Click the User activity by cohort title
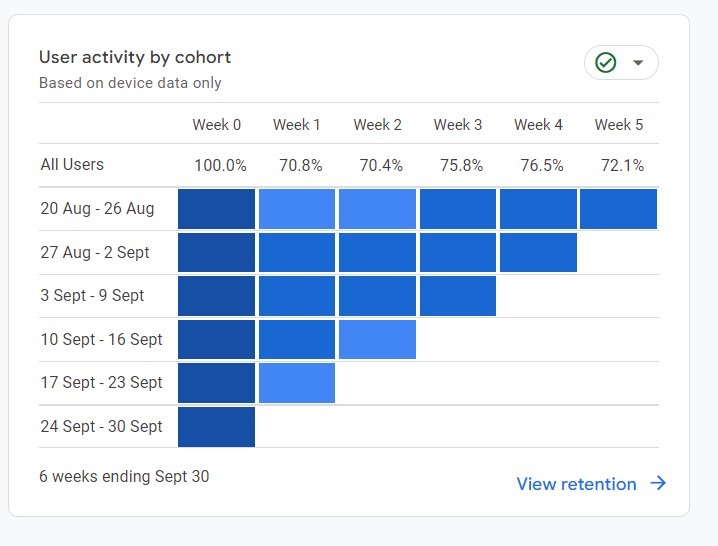Image resolution: width=718 pixels, height=546 pixels. coord(135,57)
